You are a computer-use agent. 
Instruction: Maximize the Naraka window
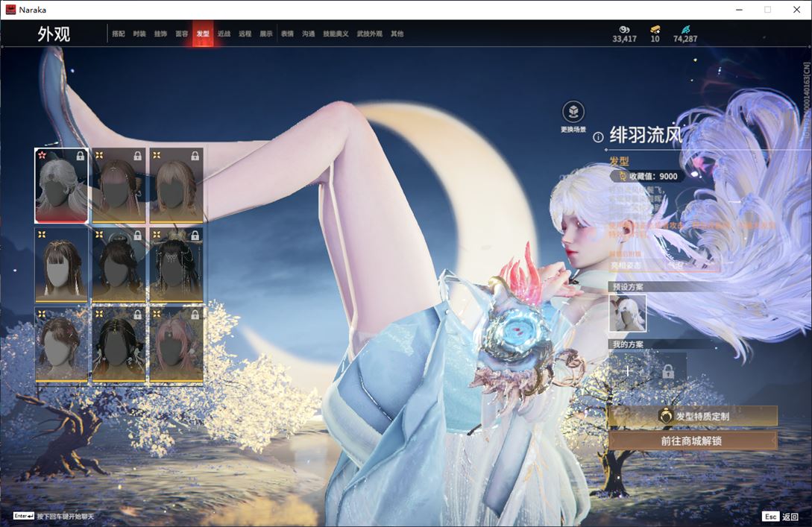pyautogui.click(x=767, y=10)
